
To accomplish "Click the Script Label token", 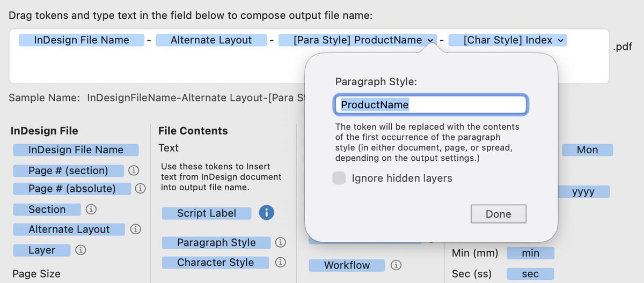I will pyautogui.click(x=207, y=213).
